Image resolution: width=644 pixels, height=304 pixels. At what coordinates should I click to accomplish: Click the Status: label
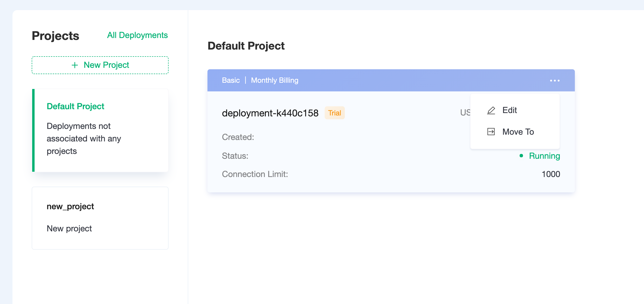tap(235, 156)
